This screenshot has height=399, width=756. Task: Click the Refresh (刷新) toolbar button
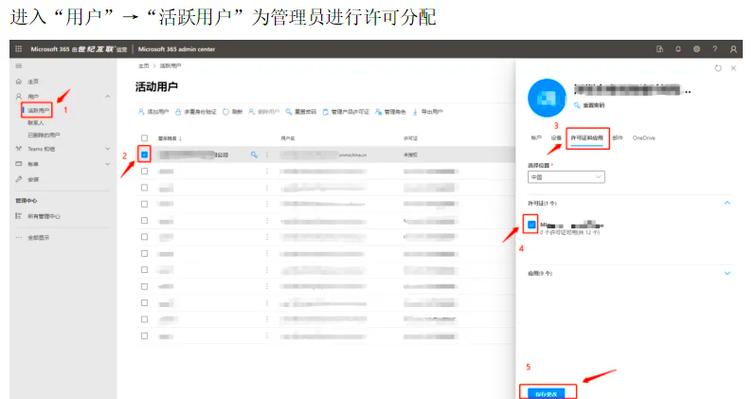point(232,112)
